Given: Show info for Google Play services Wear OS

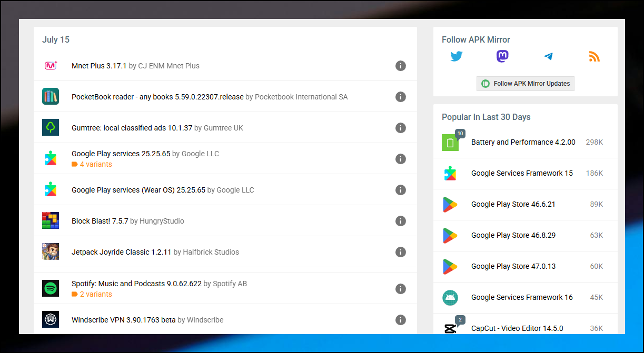Looking at the screenshot, I should 401,190.
